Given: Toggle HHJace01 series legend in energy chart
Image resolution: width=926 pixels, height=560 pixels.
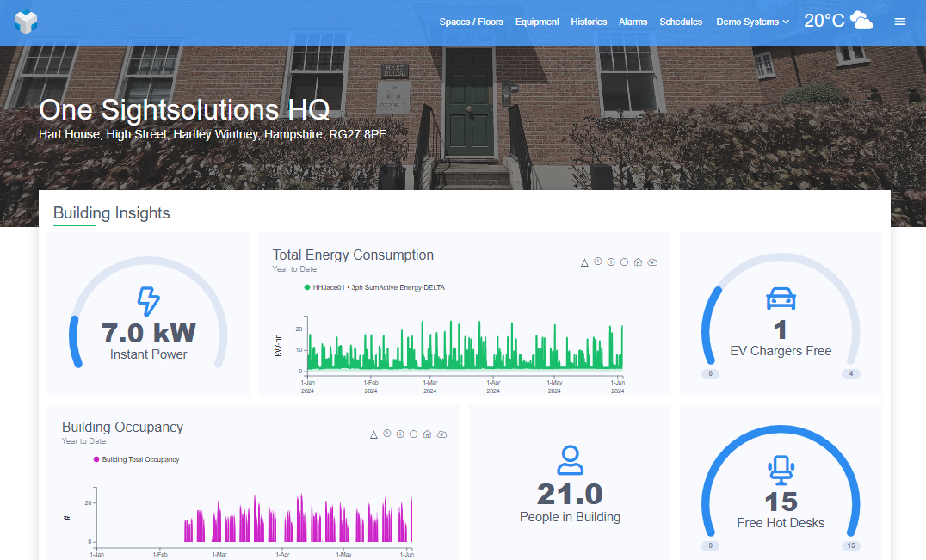Looking at the screenshot, I should click(374, 287).
